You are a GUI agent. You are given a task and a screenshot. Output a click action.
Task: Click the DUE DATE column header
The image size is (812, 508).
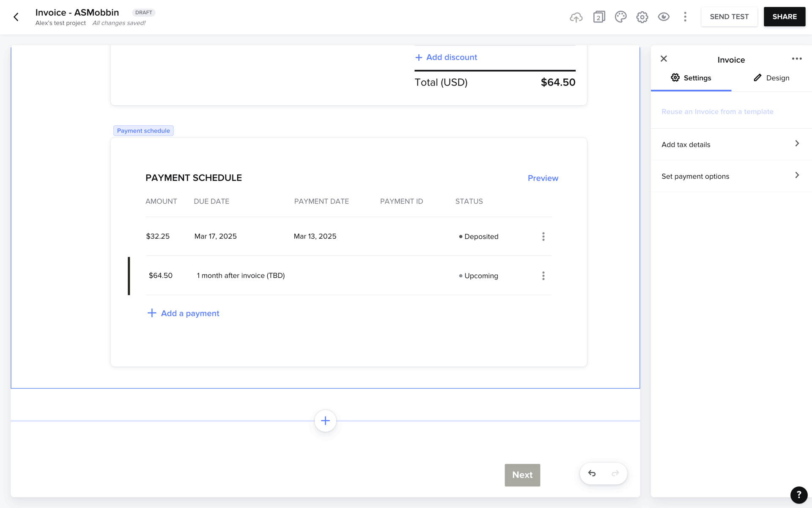coord(211,202)
